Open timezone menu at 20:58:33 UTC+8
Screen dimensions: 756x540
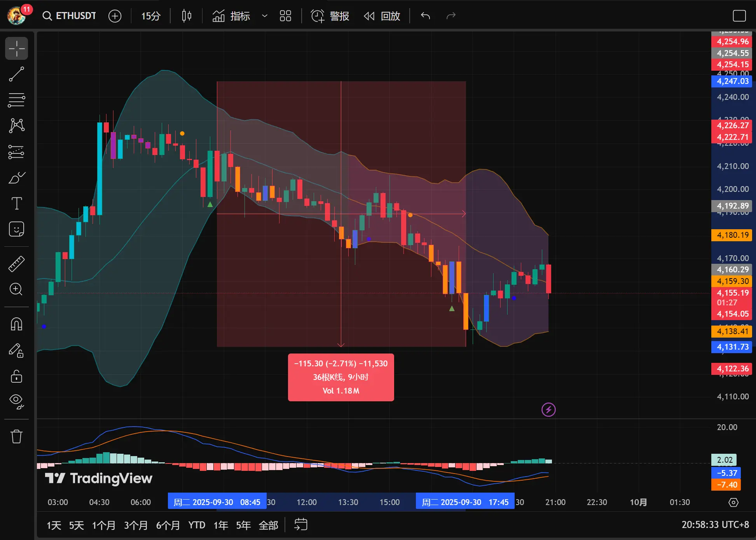coord(715,525)
